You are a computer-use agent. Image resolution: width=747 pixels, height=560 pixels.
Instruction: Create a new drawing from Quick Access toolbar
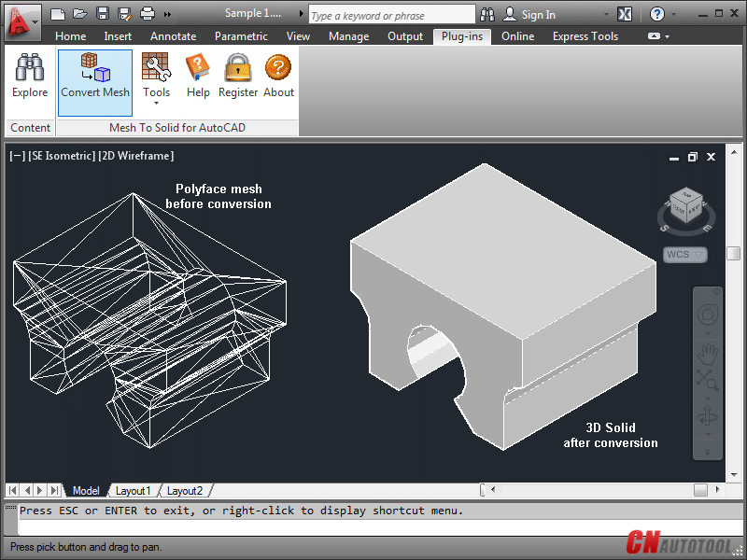(58, 14)
